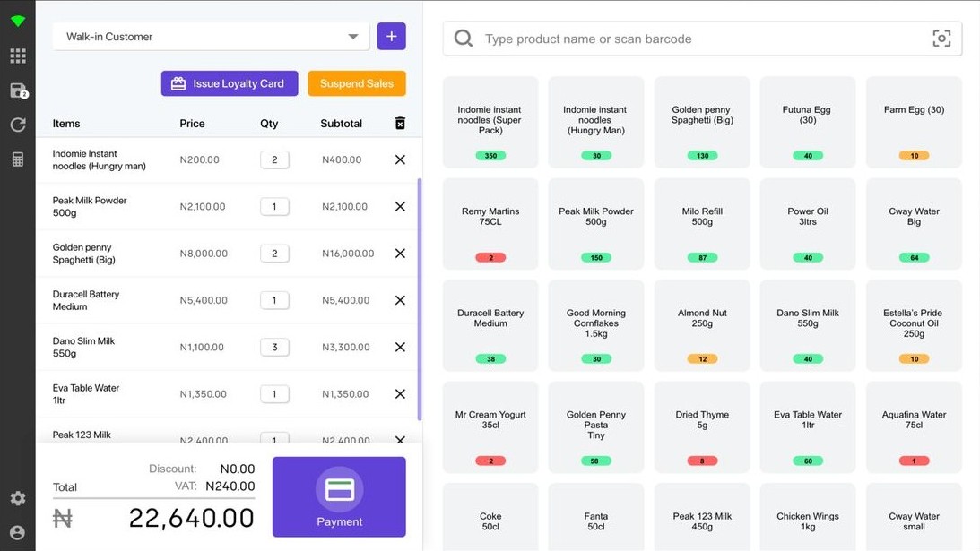Image resolution: width=980 pixels, height=551 pixels.
Task: Click the Suspend Sales button
Action: [356, 83]
